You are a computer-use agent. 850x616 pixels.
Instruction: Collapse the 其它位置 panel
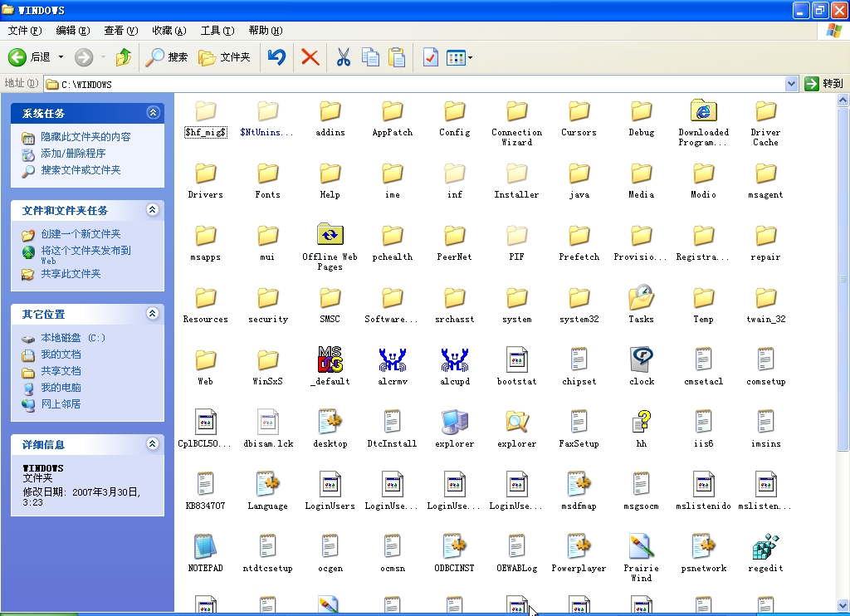[x=153, y=314]
